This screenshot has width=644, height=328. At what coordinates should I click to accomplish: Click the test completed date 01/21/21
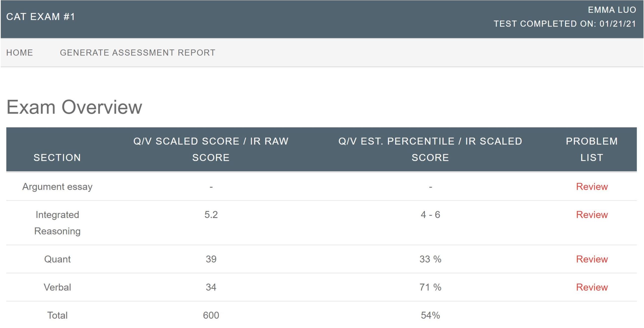(x=618, y=24)
